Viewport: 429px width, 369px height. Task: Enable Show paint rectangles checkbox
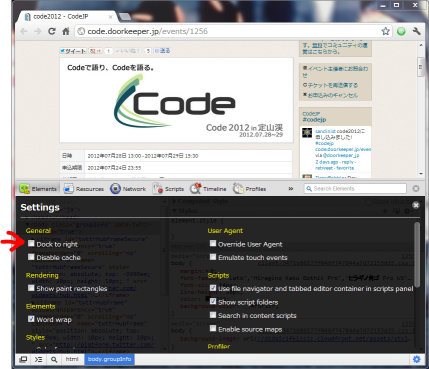(31, 288)
